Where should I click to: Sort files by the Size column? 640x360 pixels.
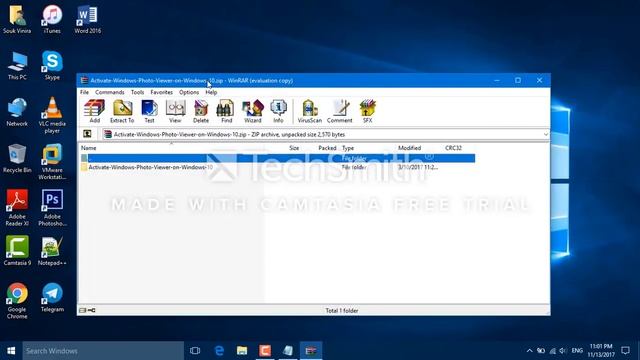pyautogui.click(x=294, y=148)
